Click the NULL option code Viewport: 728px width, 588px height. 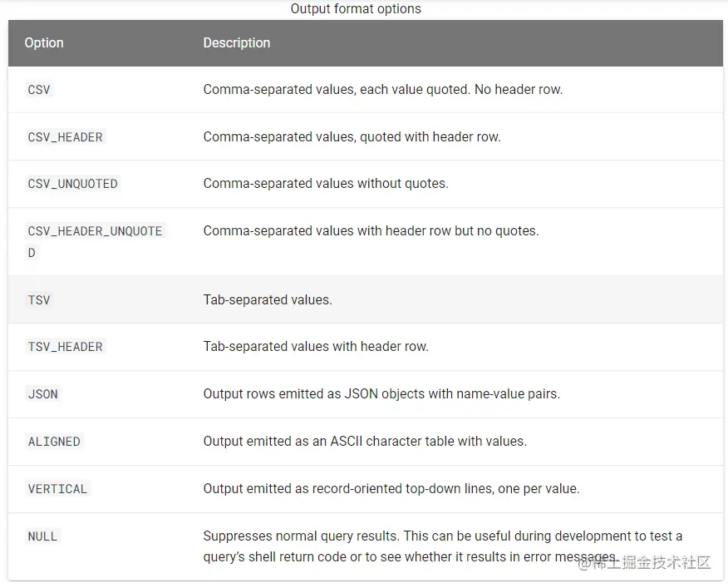(x=42, y=536)
